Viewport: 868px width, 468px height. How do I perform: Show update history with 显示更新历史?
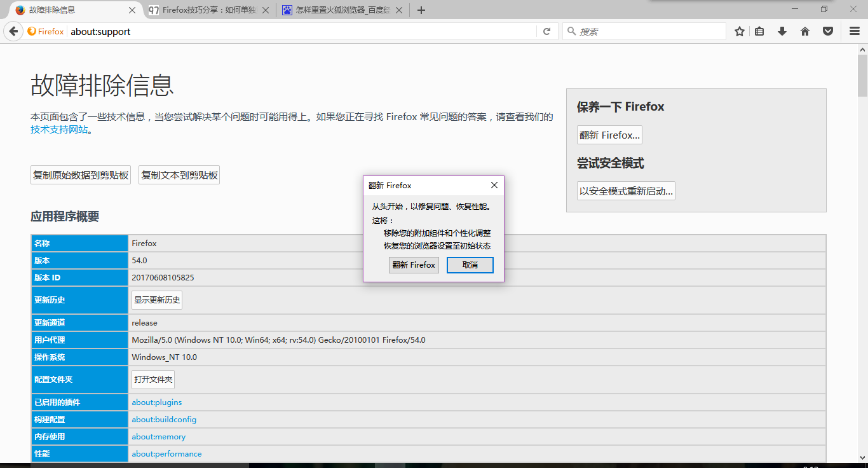coord(156,299)
